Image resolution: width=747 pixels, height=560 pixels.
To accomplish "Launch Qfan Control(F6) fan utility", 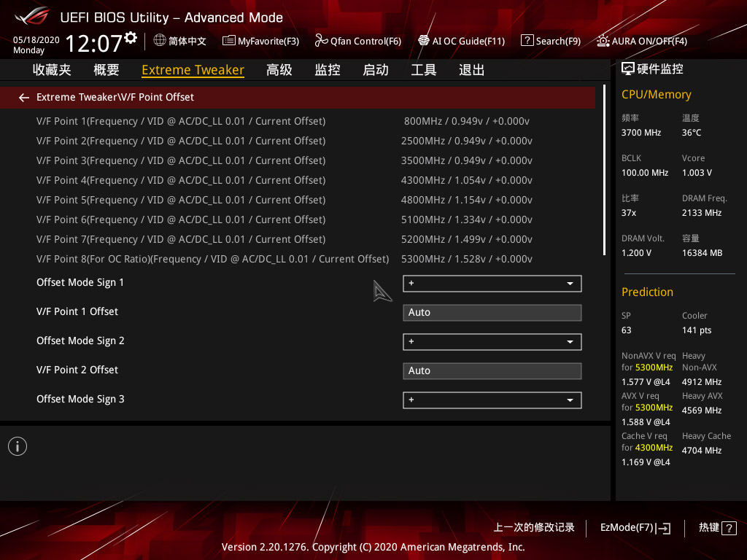I will [x=358, y=41].
